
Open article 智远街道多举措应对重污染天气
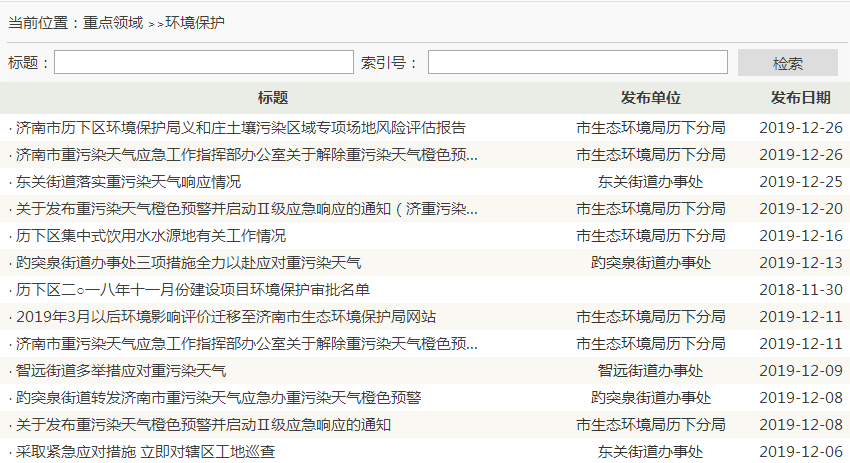121,371
